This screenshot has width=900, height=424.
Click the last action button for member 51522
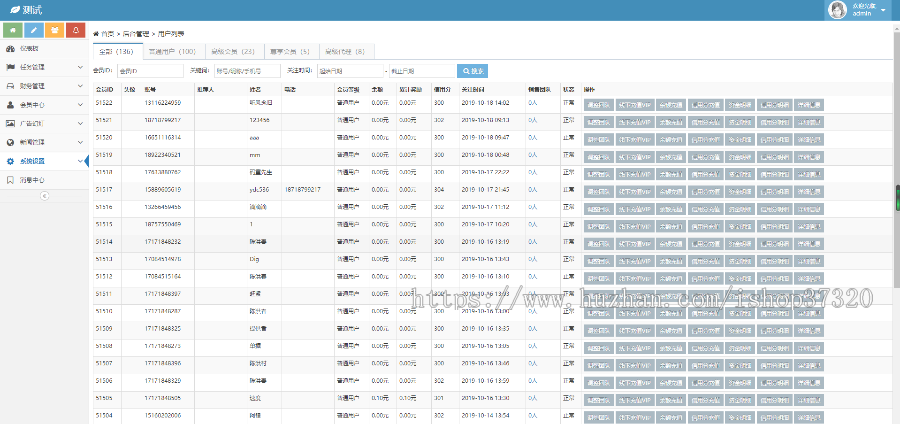pos(809,104)
